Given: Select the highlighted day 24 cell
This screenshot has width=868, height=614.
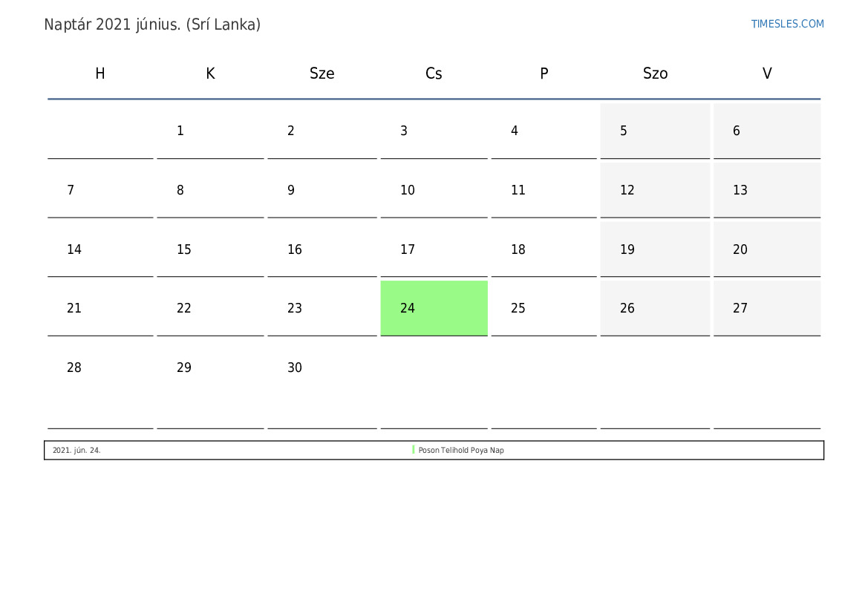Looking at the screenshot, I should 434,308.
